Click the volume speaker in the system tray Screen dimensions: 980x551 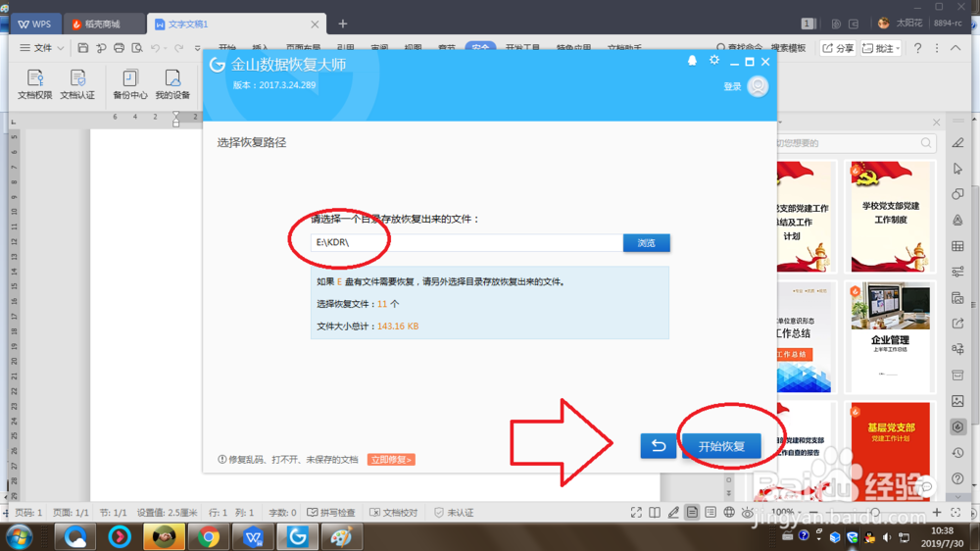click(x=886, y=537)
